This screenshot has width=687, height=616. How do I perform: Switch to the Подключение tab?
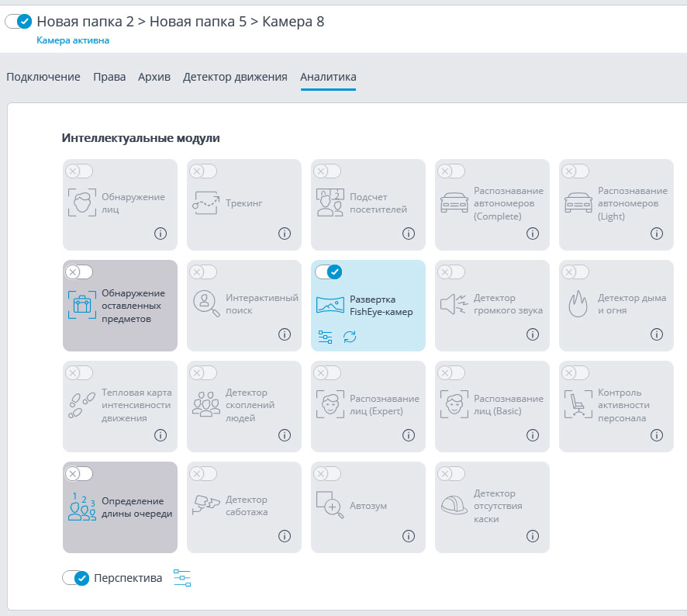43,77
